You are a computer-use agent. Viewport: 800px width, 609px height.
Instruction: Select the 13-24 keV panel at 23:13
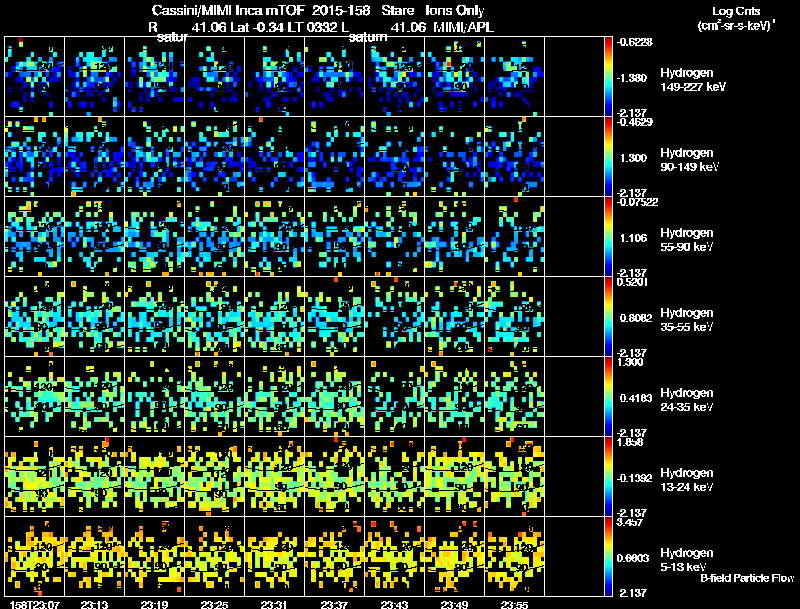[x=94, y=476]
